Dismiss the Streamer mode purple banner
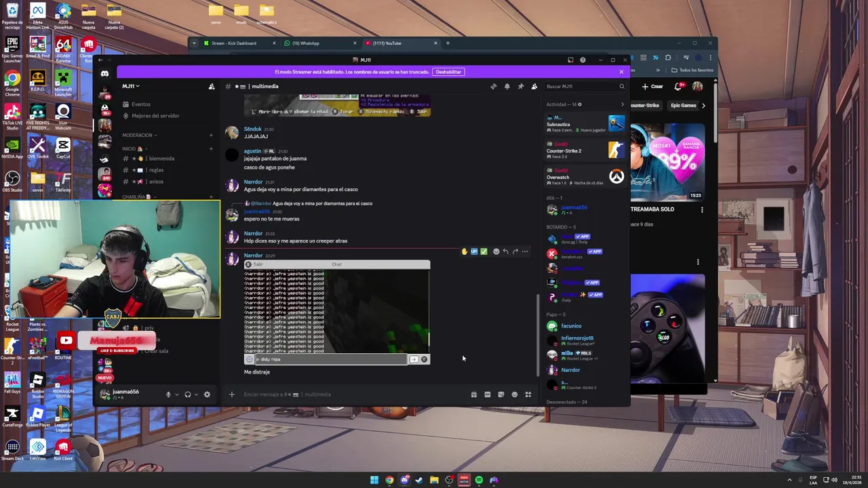868x488 pixels. pos(621,72)
